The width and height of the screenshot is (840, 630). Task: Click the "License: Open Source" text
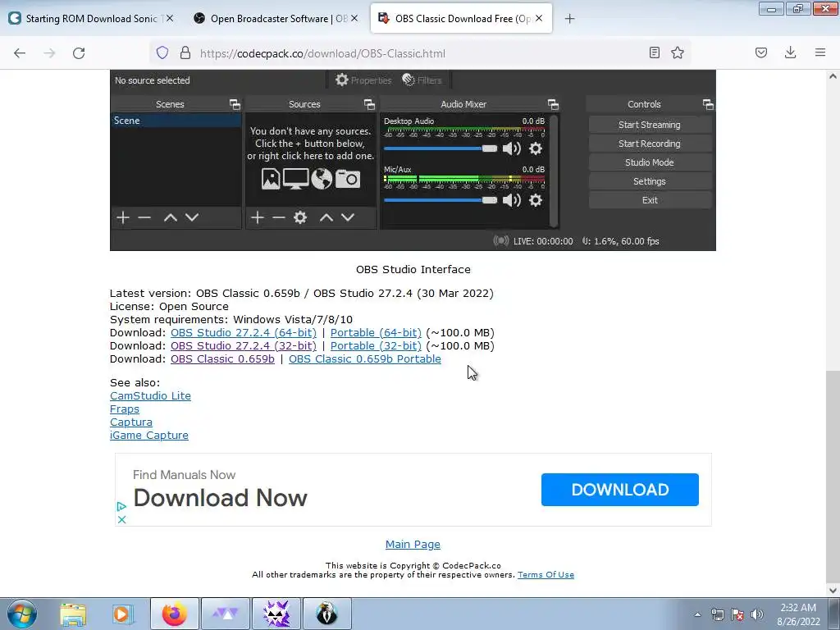[x=169, y=307]
